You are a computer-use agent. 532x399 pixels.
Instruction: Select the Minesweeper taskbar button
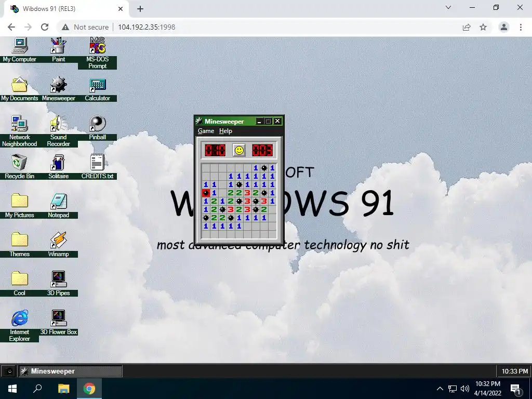point(70,371)
